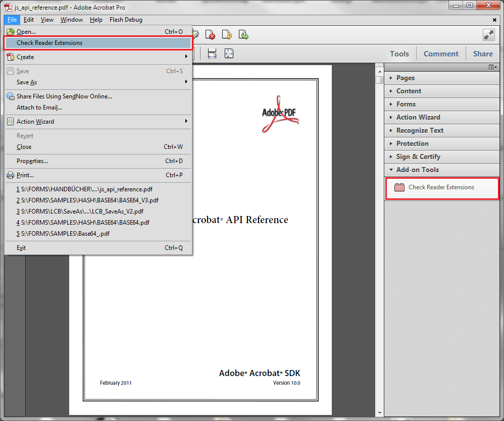Click the "Adobe Acrobat SDK" heading on the page
The height and width of the screenshot is (421, 504).
(260, 373)
